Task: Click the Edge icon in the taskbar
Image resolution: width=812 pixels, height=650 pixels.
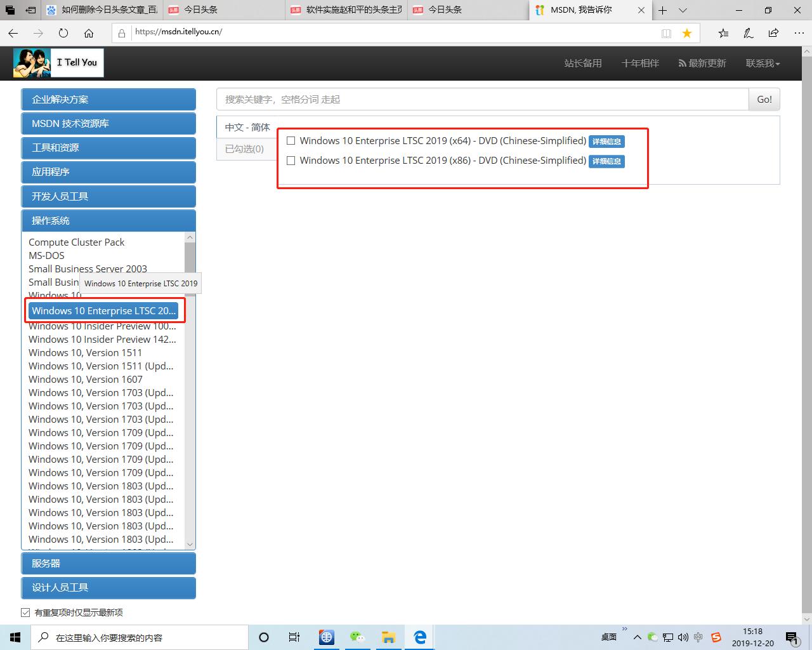Action: [x=419, y=637]
